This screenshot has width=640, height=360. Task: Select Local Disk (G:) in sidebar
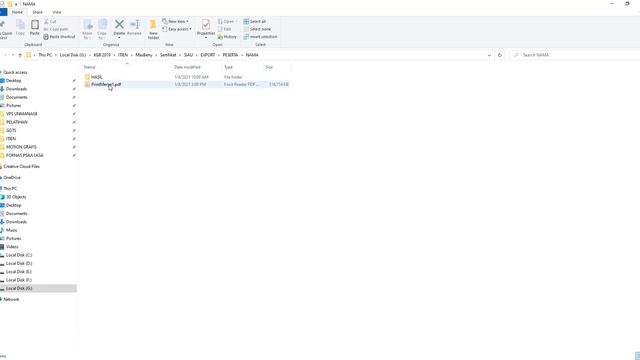pyautogui.click(x=38, y=288)
